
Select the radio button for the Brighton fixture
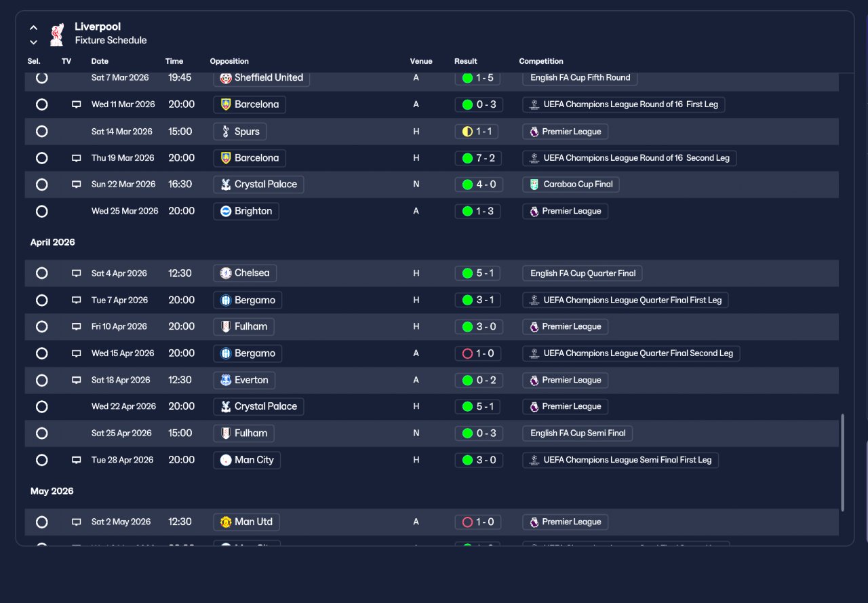coord(42,212)
